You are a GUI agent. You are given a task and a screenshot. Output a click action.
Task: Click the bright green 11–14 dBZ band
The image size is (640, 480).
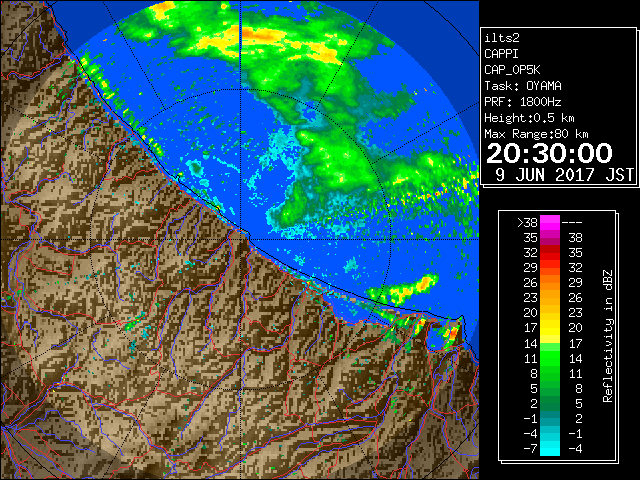[x=550, y=358]
